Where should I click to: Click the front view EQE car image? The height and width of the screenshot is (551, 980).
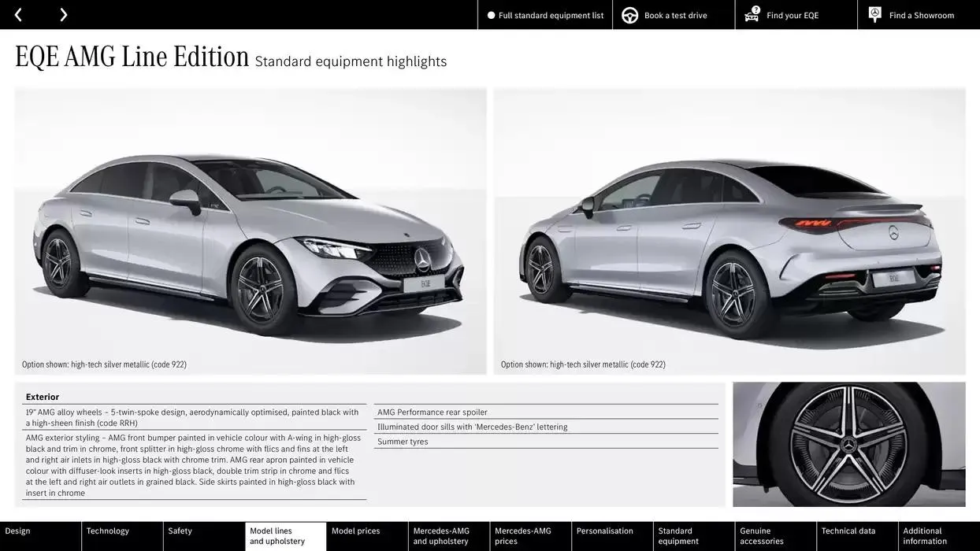pos(251,231)
